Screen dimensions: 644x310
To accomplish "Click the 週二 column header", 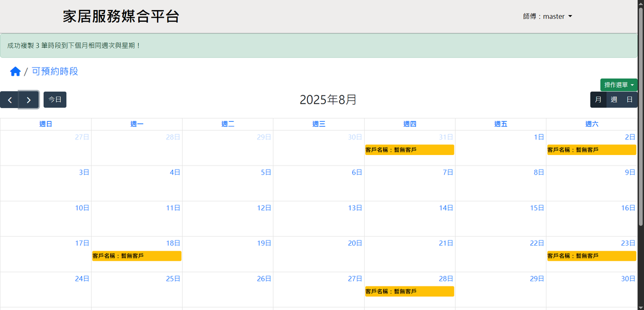I will tap(228, 124).
